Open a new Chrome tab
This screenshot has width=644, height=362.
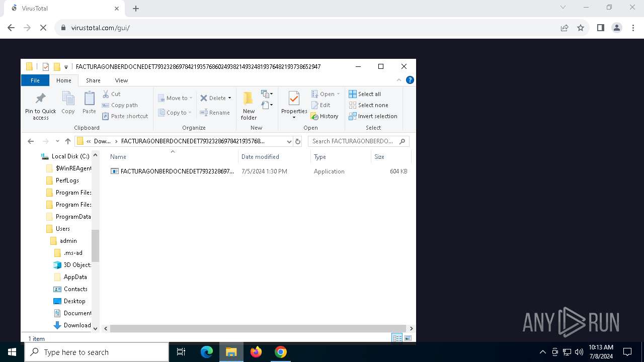tap(136, 9)
